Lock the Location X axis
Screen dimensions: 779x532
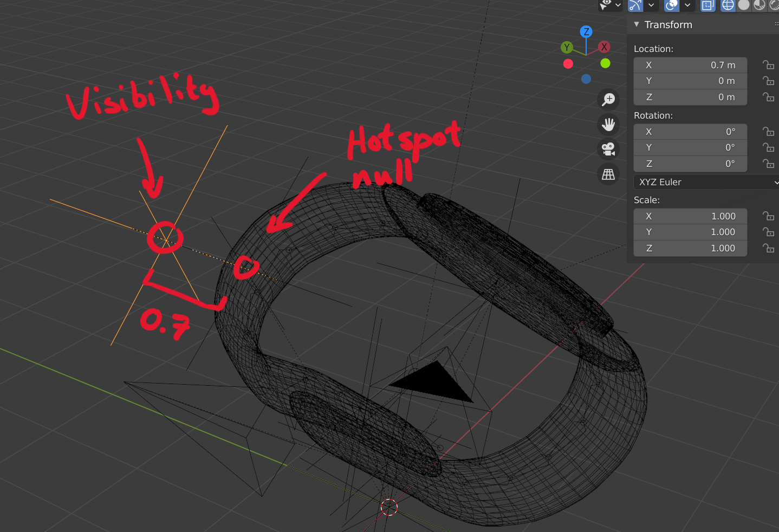[768, 65]
